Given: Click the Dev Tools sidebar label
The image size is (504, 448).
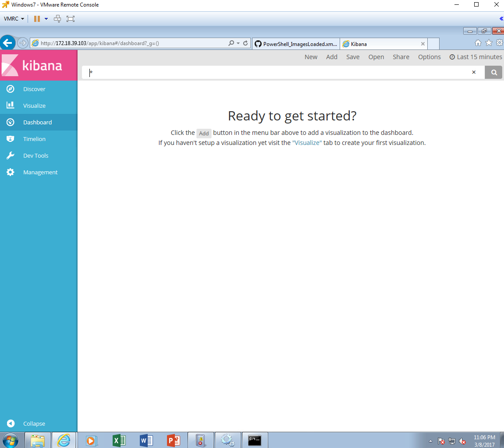Looking at the screenshot, I should (35, 155).
